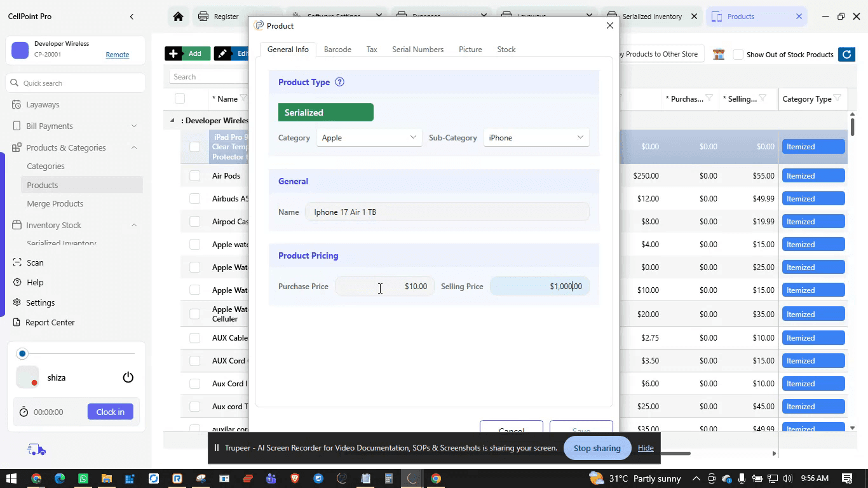Launch Google Chrome from the taskbar

click(36, 478)
